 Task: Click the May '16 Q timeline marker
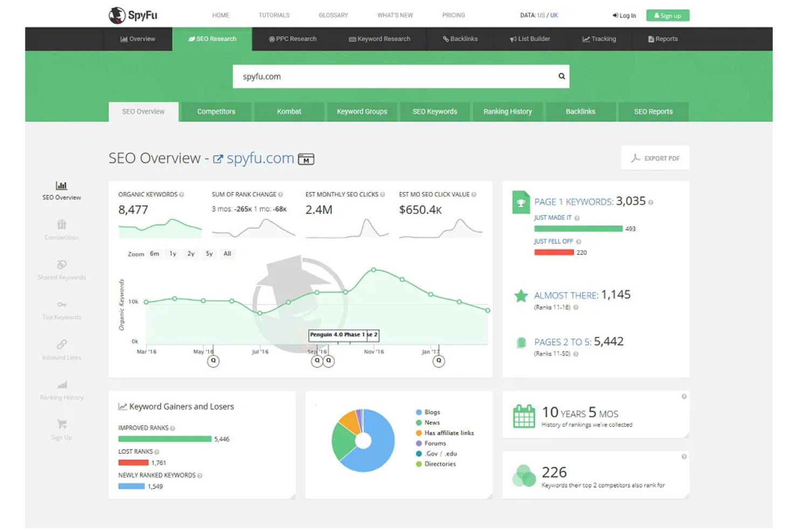click(214, 361)
